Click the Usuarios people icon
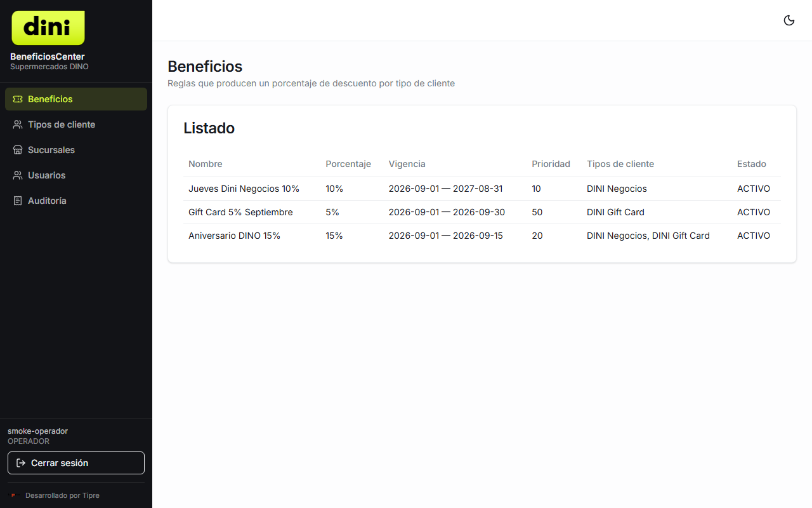The height and width of the screenshot is (508, 812). [18, 175]
